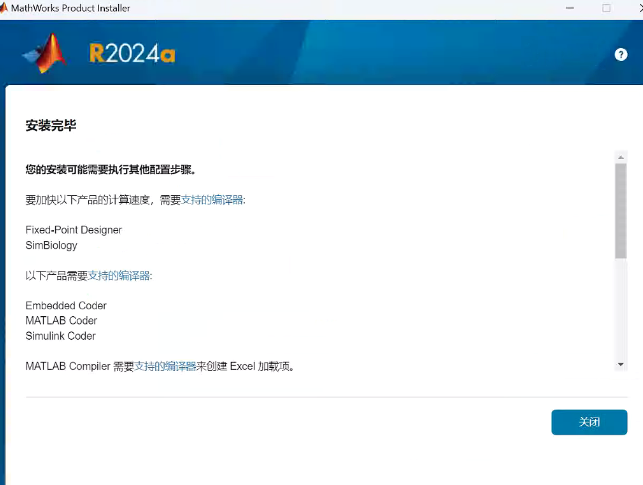This screenshot has width=643, height=485.
Task: Click the 安装完毕 heading
Action: [x=51, y=126]
